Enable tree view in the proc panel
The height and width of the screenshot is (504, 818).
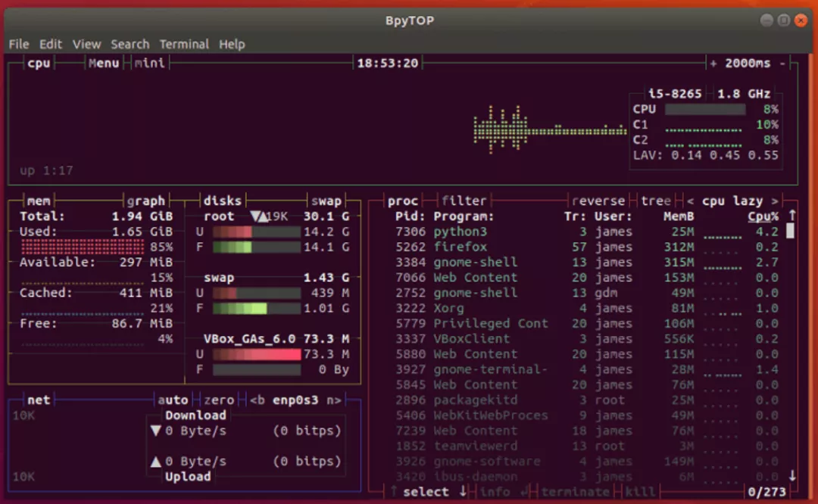pyautogui.click(x=655, y=201)
